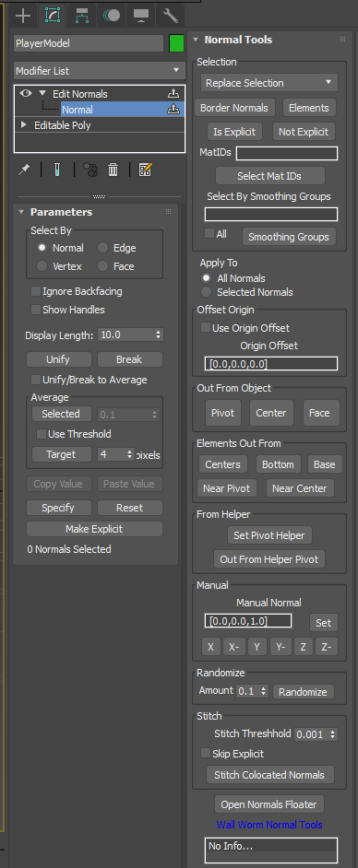The width and height of the screenshot is (358, 868).
Task: Click the Z- manual normal button
Action: click(327, 647)
